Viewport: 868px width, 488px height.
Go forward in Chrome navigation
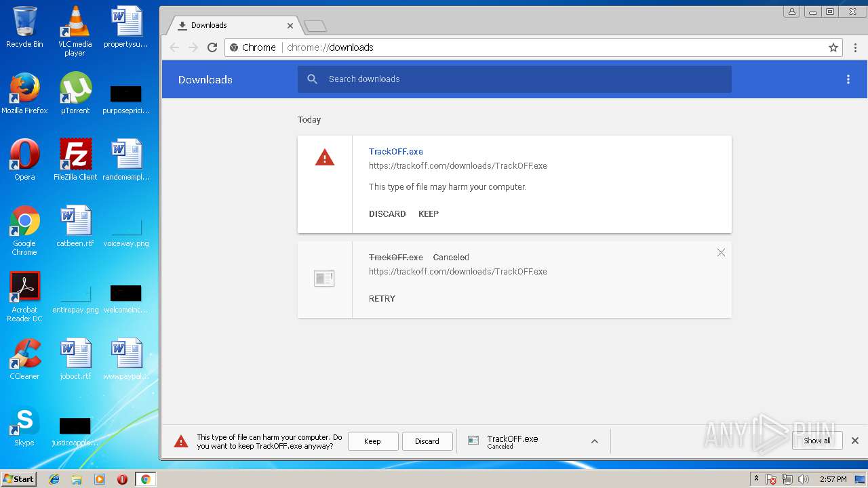click(193, 47)
